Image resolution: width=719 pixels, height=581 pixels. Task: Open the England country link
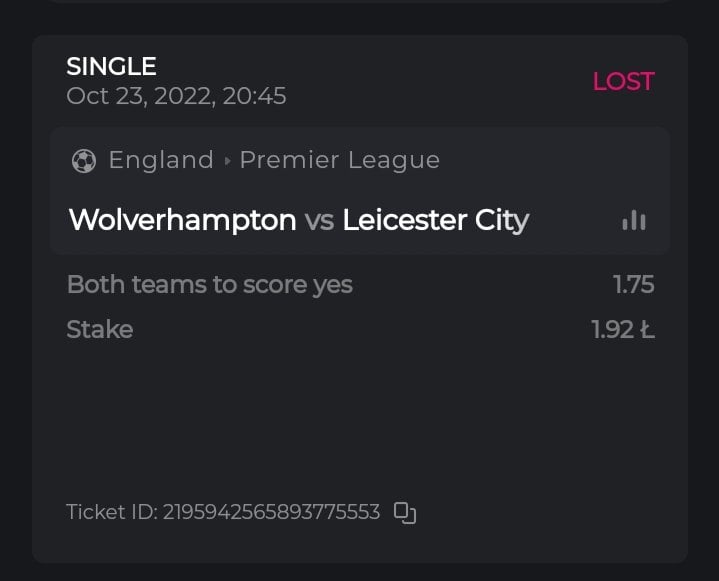point(161,160)
